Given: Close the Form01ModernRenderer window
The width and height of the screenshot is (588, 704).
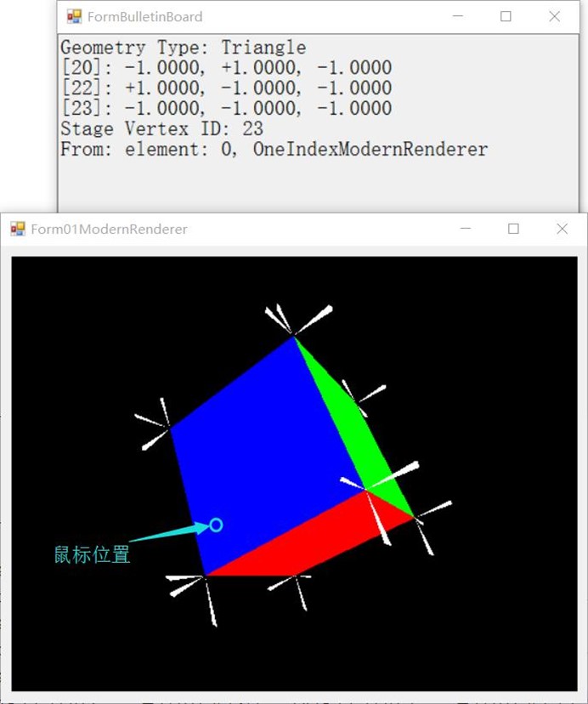Looking at the screenshot, I should tap(562, 229).
